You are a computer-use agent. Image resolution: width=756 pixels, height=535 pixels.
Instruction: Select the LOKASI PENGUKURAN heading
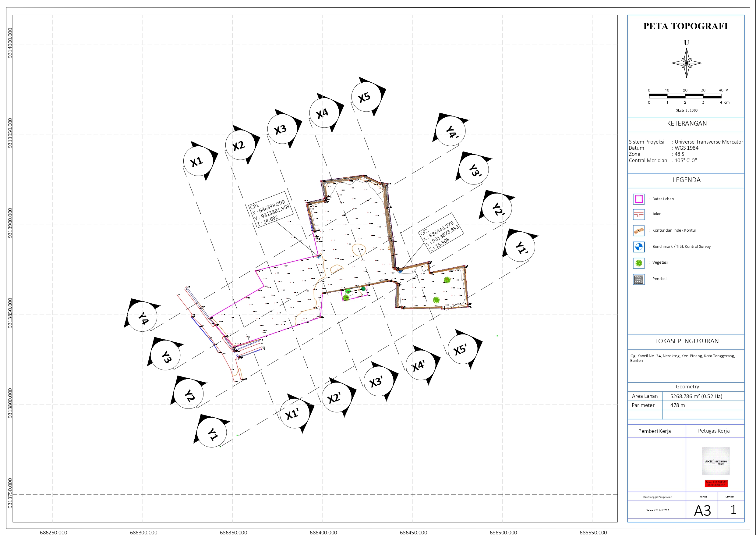coord(687,341)
